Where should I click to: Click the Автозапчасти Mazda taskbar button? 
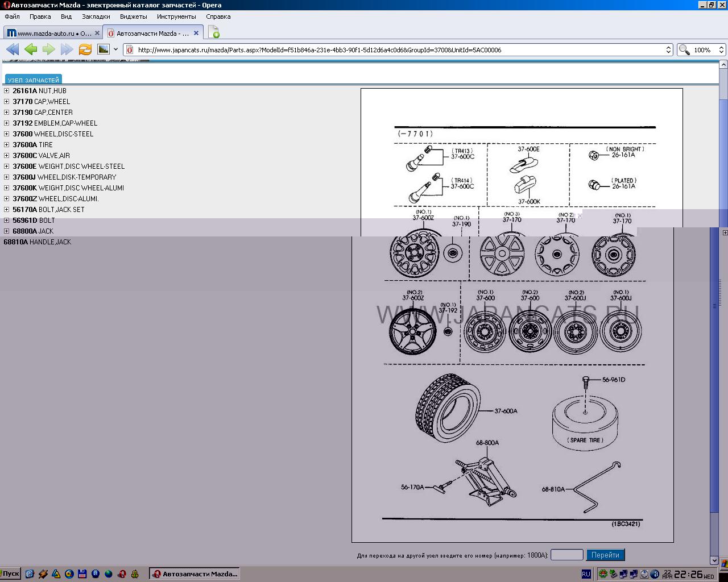click(195, 574)
